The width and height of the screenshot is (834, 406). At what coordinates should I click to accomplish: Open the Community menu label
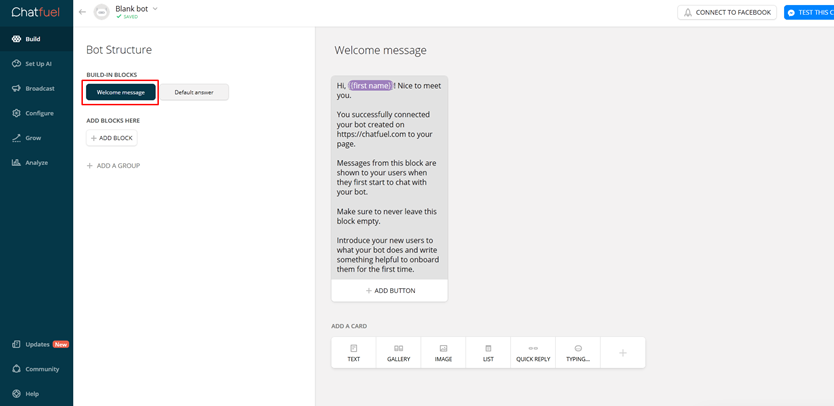click(43, 369)
